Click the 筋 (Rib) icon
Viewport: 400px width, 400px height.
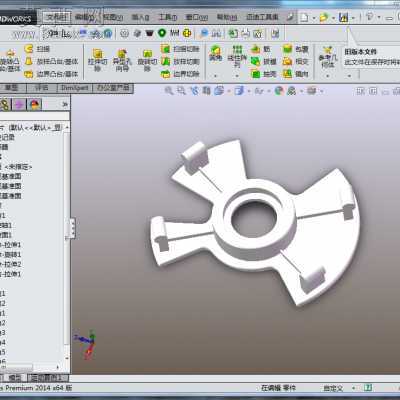pos(255,49)
